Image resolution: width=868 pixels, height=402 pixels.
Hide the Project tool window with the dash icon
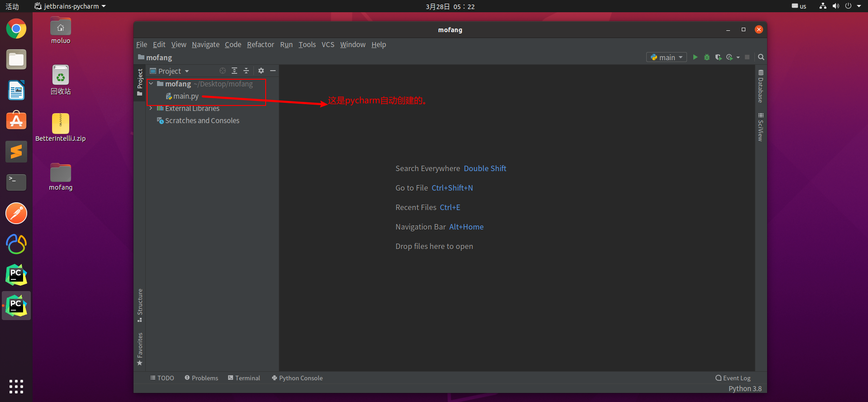click(x=273, y=71)
